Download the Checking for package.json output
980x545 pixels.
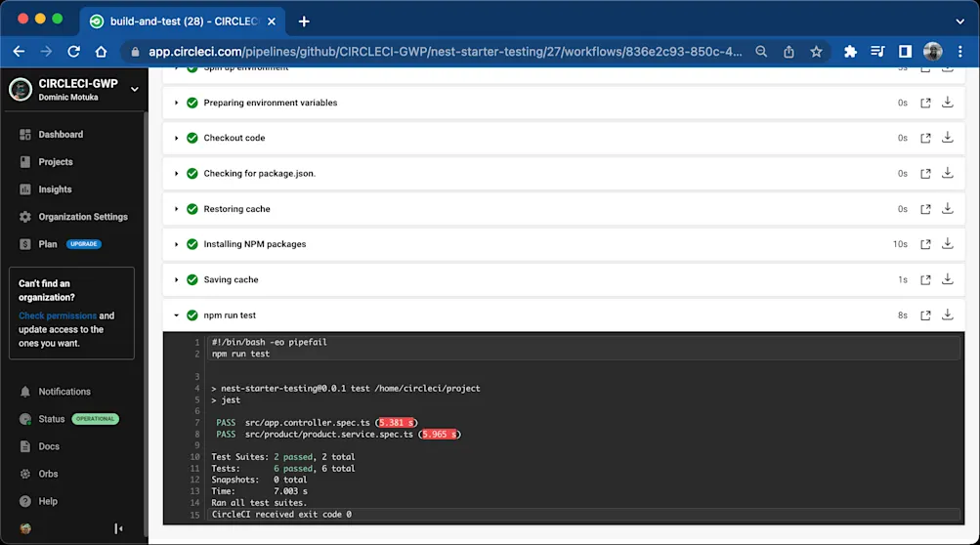point(948,173)
